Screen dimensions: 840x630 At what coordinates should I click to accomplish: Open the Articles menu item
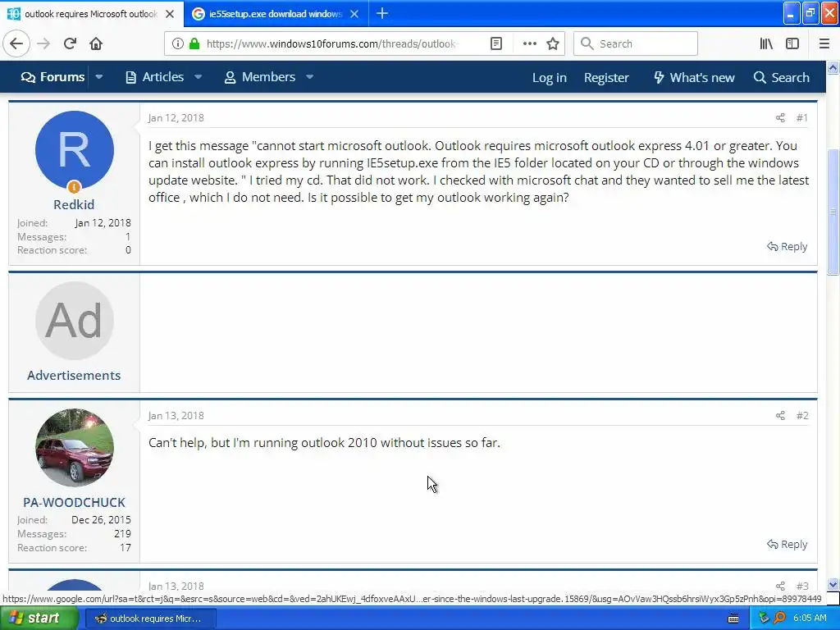[x=155, y=77]
